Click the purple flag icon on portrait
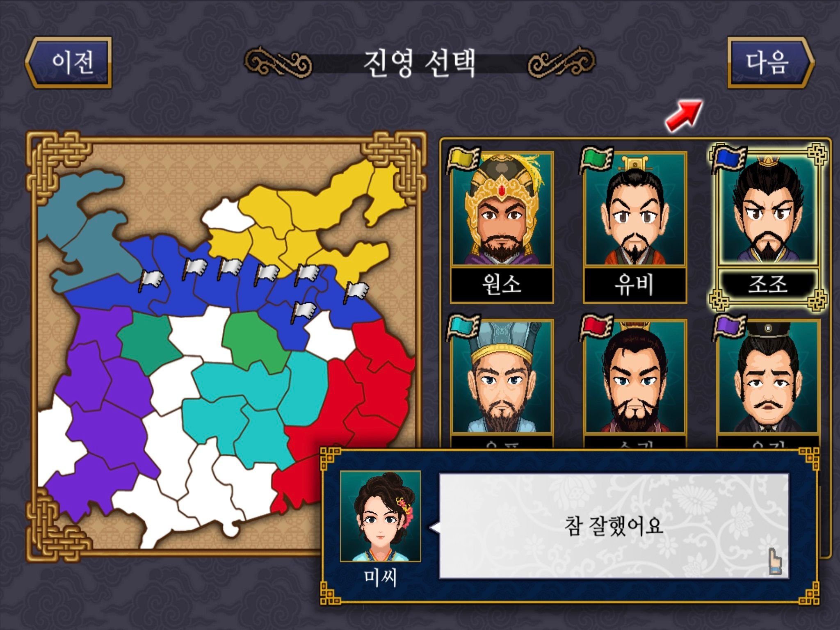 pyautogui.click(x=729, y=327)
